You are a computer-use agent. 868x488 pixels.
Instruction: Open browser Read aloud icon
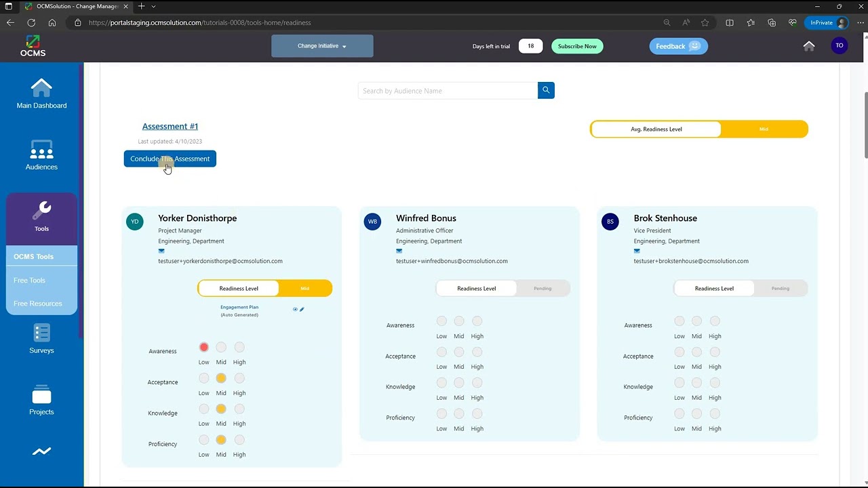point(686,22)
